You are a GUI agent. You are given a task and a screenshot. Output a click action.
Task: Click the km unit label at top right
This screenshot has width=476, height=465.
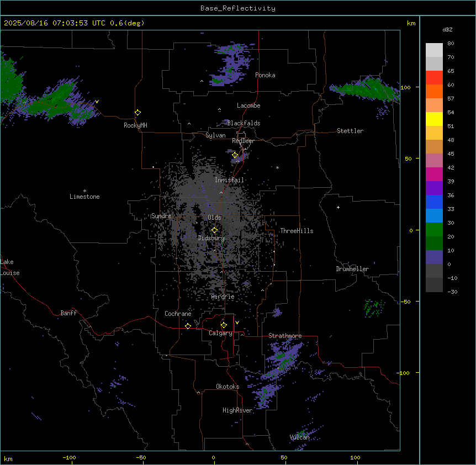[411, 23]
